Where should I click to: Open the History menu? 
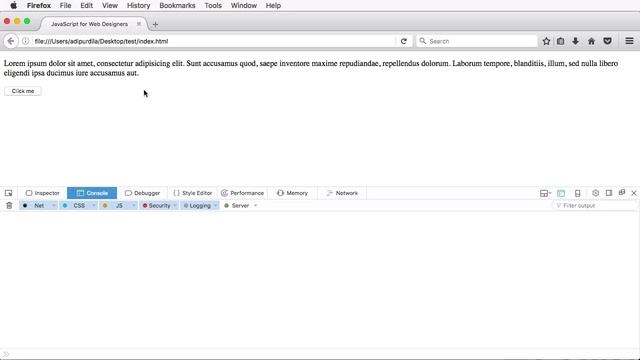(138, 6)
